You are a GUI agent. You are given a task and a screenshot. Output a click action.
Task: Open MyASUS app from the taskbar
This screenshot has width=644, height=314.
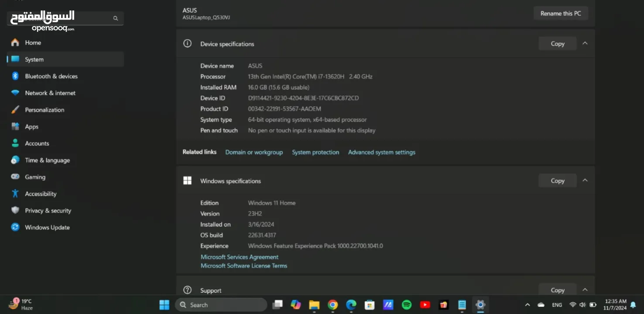388,305
